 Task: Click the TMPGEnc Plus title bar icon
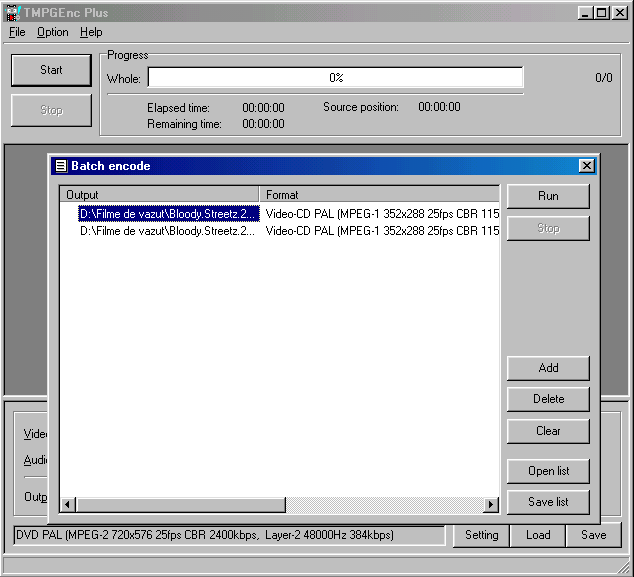pyautogui.click(x=12, y=12)
